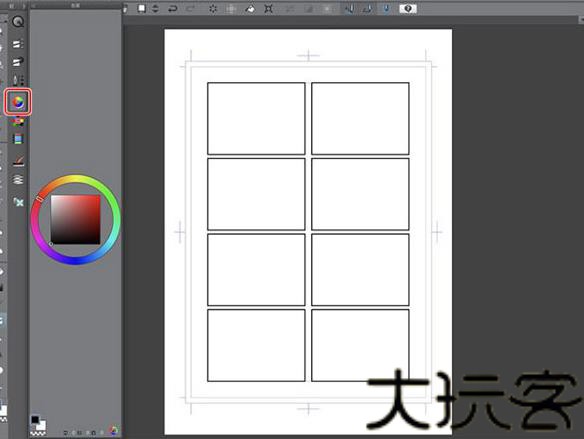Click the Undo arrow in command bar
This screenshot has width=584, height=439.
tap(172, 9)
